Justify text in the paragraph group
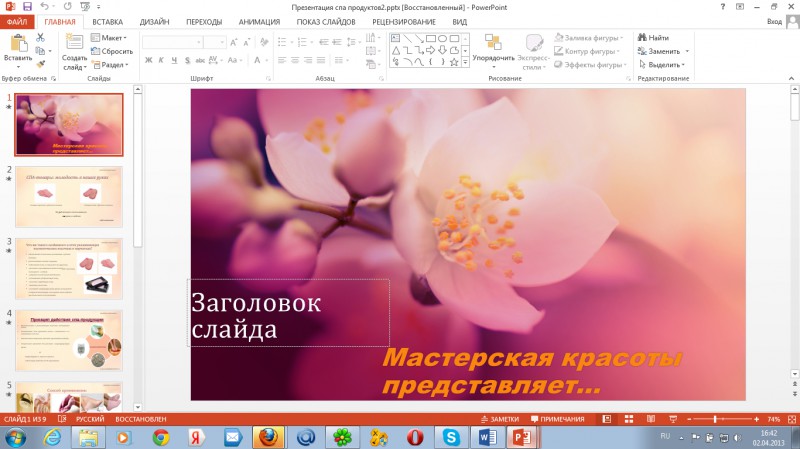 321,60
